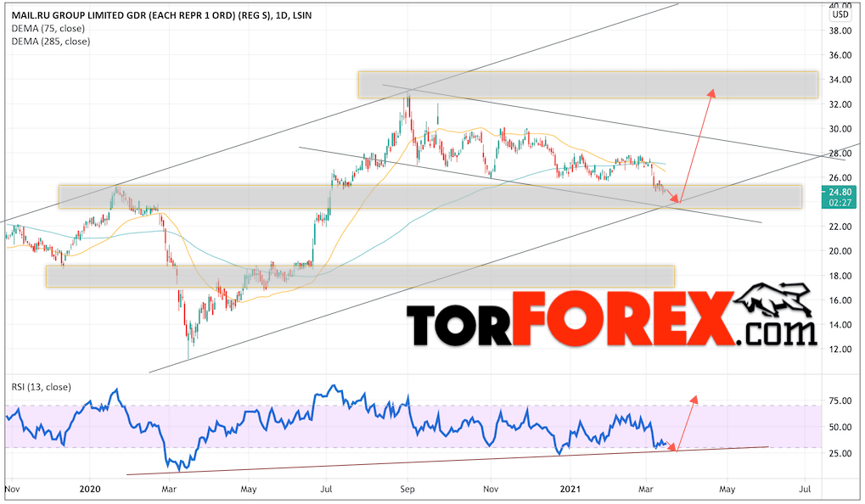This screenshot has height=504, width=865.
Task: Click the MAIL.RU GROUP LIMITED GDR symbol title
Action: click(161, 15)
